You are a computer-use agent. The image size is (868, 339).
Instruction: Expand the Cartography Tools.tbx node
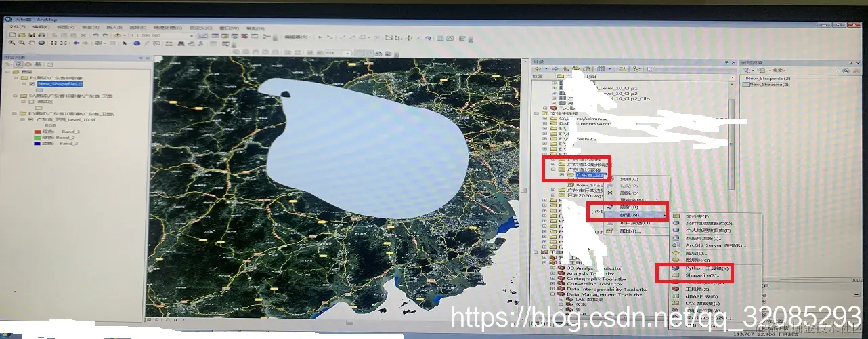(552, 279)
